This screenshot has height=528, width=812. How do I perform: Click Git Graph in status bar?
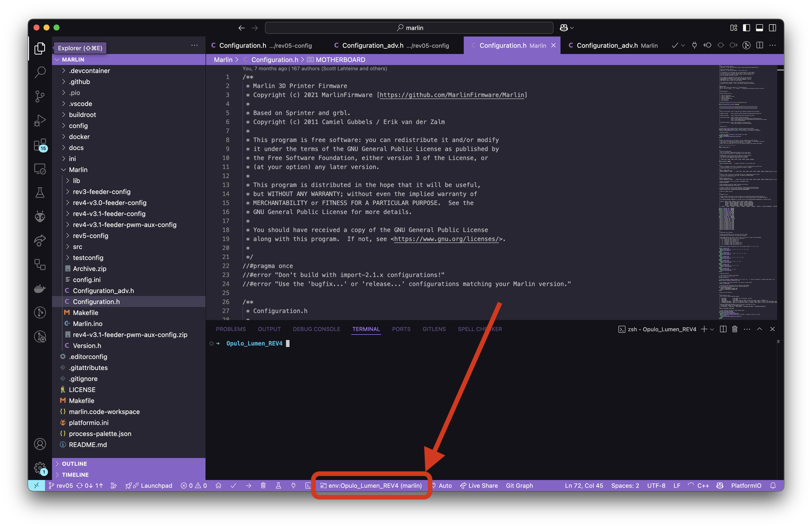click(x=519, y=485)
